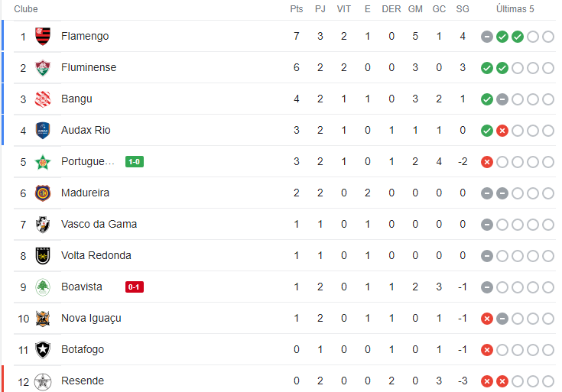The width and height of the screenshot is (562, 392).
Task: Click the Fluminense club crest
Action: point(43,68)
